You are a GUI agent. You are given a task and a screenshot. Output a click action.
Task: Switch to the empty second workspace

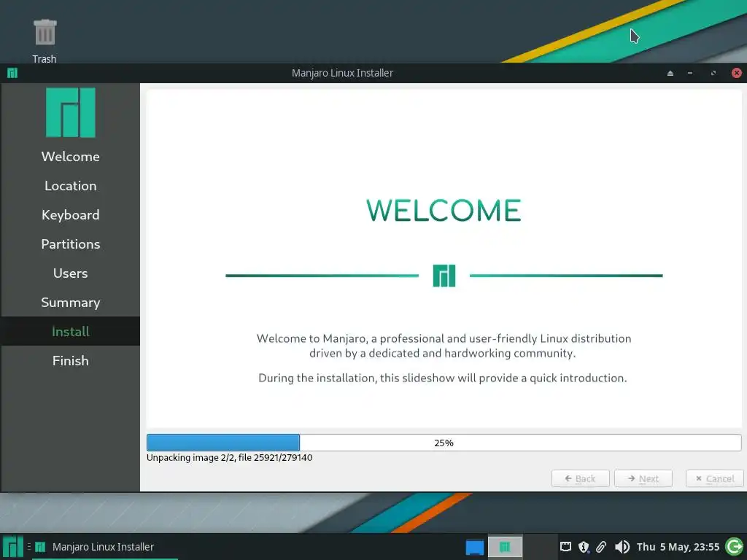[x=541, y=547]
